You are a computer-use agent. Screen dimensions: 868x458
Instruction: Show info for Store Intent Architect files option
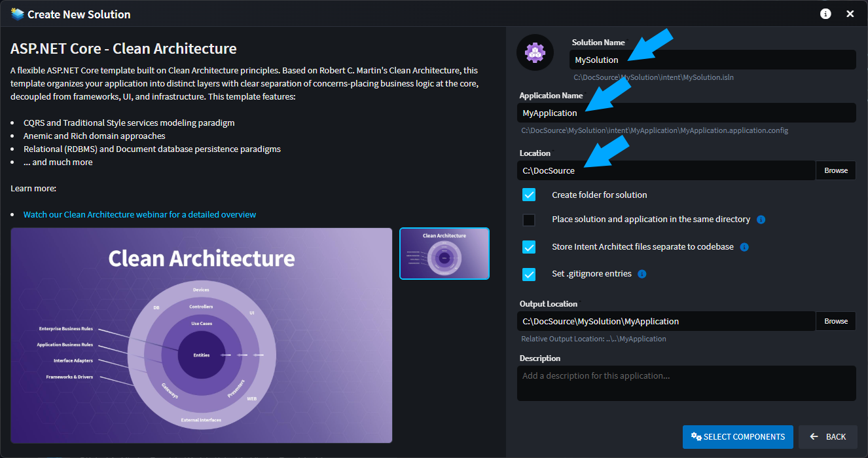pos(744,247)
